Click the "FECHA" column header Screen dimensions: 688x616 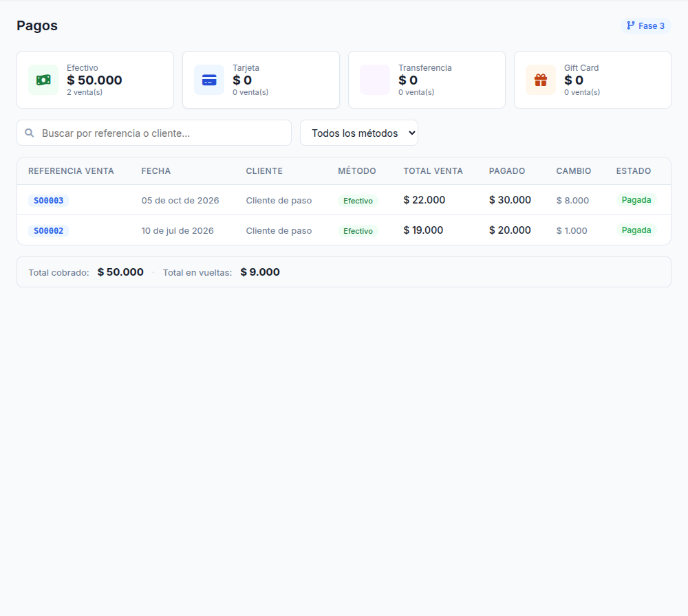(155, 171)
